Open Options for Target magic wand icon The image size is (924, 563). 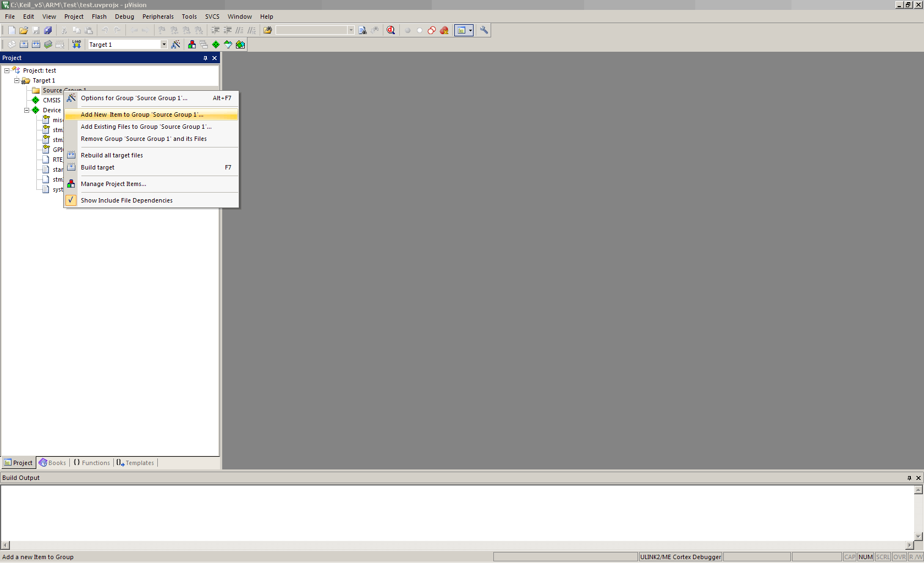pos(176,45)
